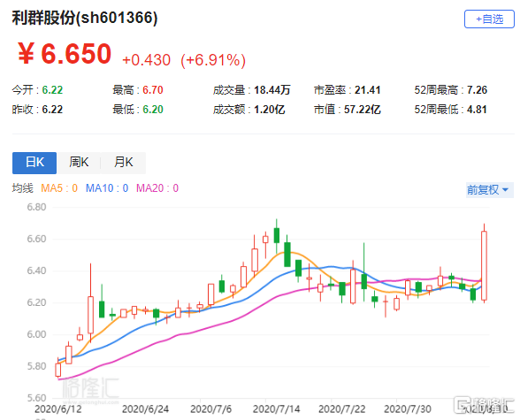
Task: Click the 今开 opening price 6.22
Action: pos(52,90)
